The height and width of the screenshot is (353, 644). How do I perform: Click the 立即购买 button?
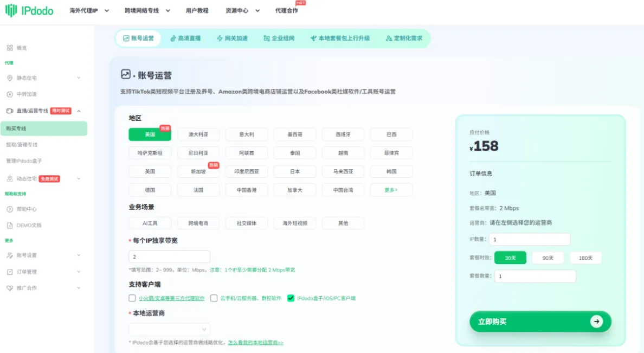[x=540, y=322]
